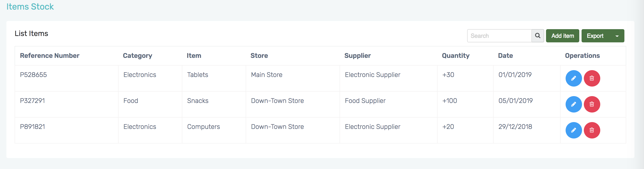Select reference number P528655
644x169 pixels.
(x=33, y=75)
